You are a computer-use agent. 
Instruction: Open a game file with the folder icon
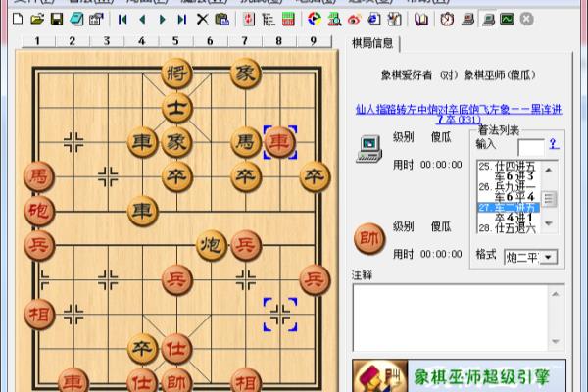coord(37,19)
